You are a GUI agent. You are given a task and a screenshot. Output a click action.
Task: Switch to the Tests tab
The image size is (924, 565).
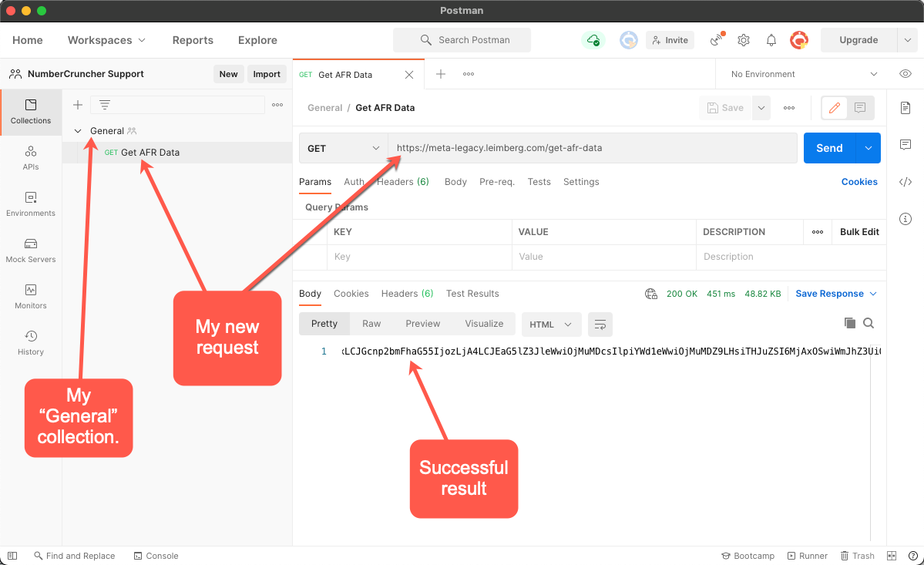click(539, 182)
